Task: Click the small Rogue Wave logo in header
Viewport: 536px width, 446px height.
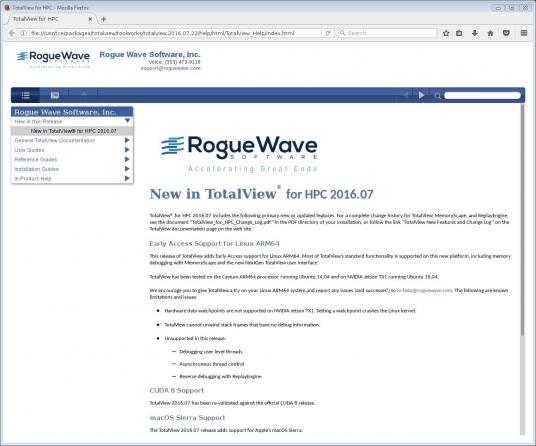Action: (x=53, y=59)
